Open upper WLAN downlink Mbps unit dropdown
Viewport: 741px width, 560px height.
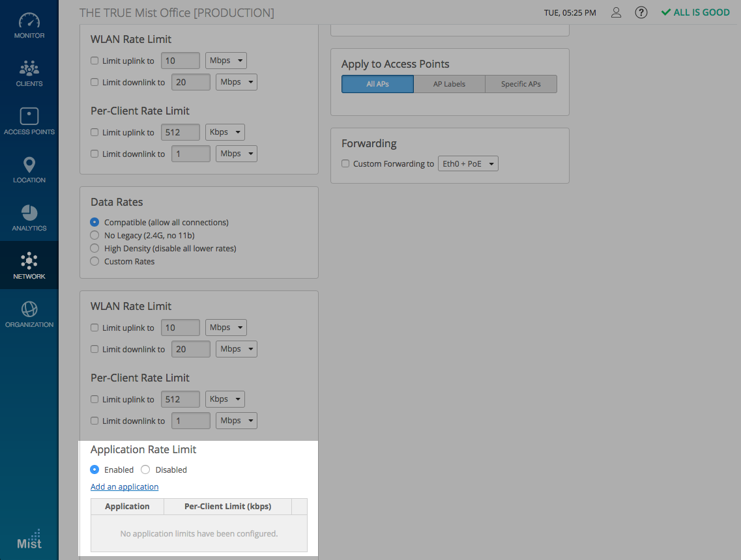tap(237, 81)
